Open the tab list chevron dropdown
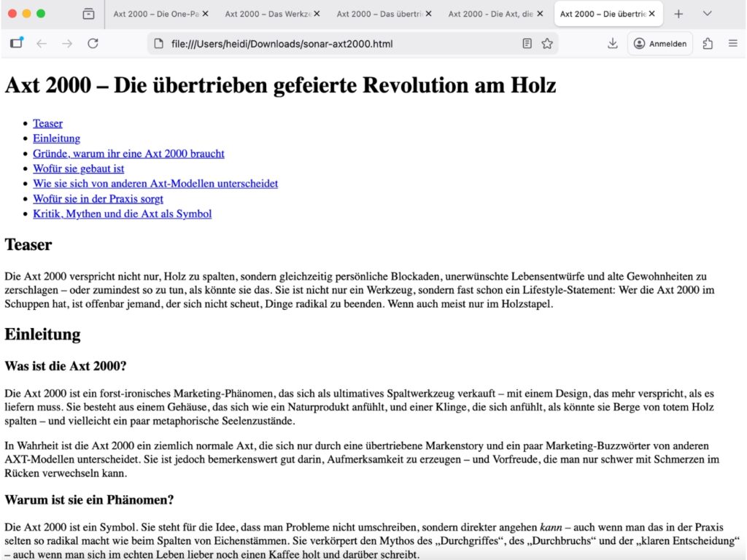This screenshot has height=560, width=747. pyautogui.click(x=706, y=13)
